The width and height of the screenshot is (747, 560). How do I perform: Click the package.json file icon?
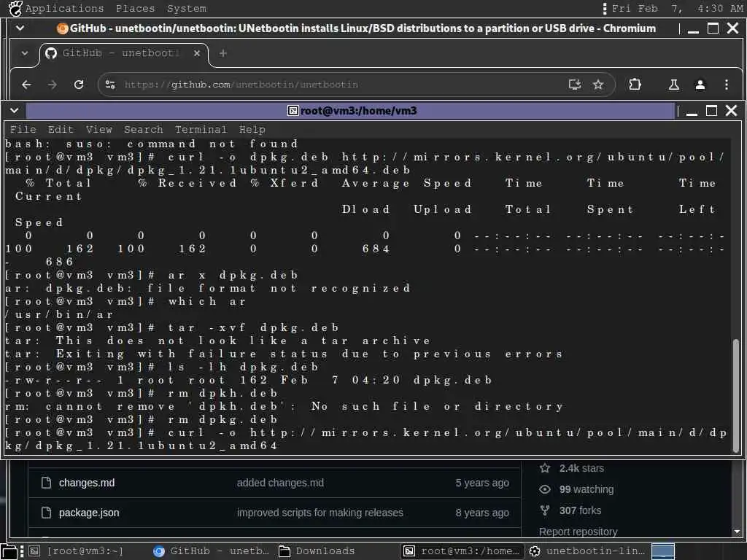[46, 513]
